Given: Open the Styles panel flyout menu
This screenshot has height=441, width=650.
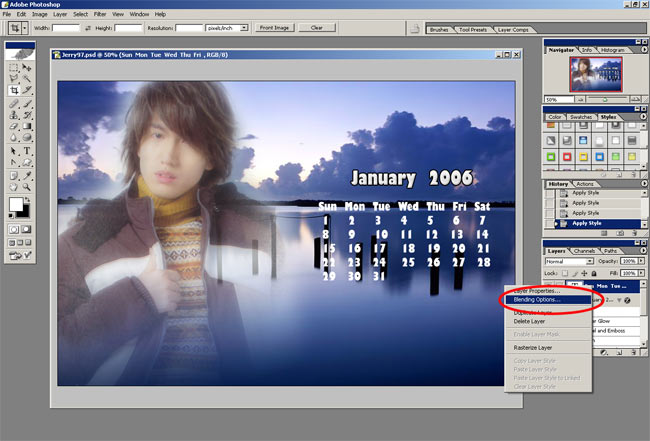Looking at the screenshot, I should [x=644, y=117].
